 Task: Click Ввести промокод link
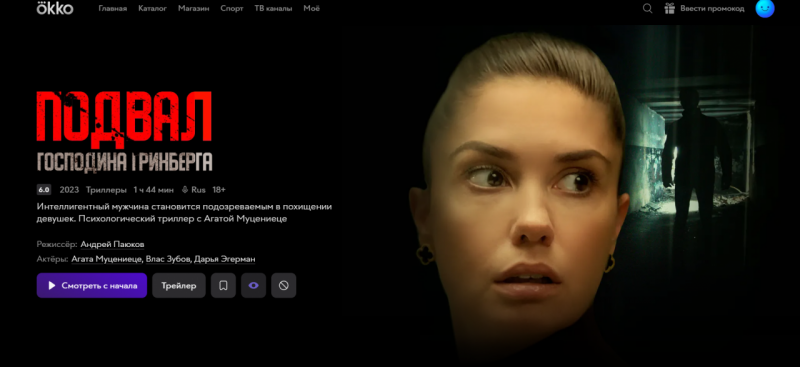712,9
